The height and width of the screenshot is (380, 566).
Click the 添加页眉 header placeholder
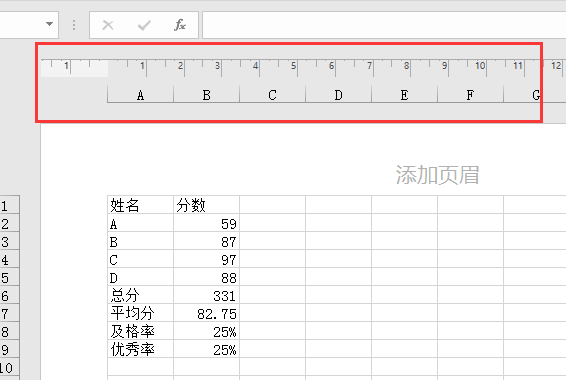437,175
